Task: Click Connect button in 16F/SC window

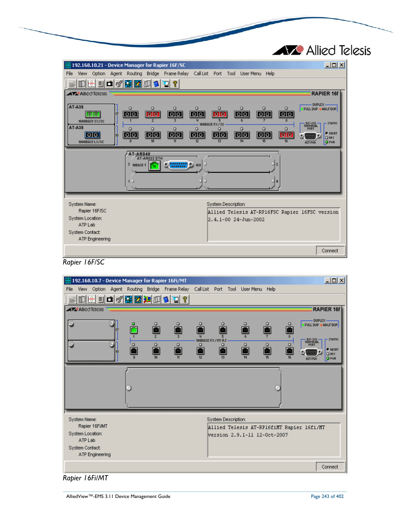Action: [330, 251]
